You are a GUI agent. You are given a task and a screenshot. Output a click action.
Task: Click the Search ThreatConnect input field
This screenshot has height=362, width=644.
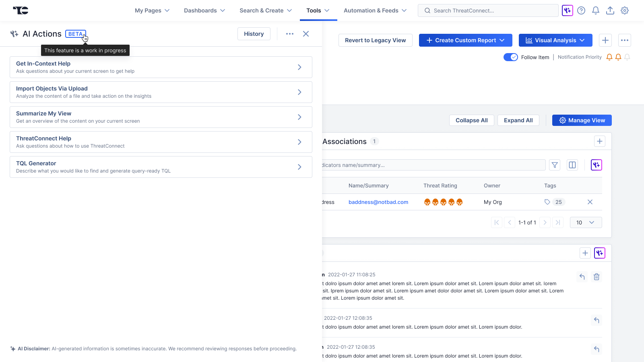pos(488,10)
